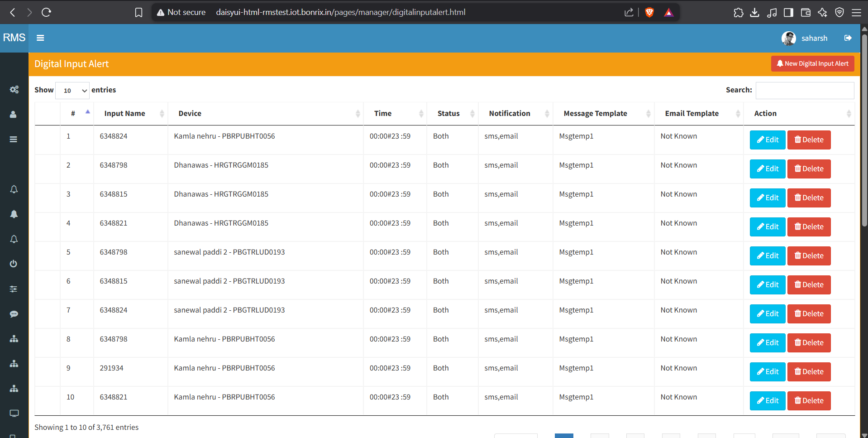Image resolution: width=868 pixels, height=438 pixels.
Task: Open the chat bubble sidebar icon
Action: (14, 314)
